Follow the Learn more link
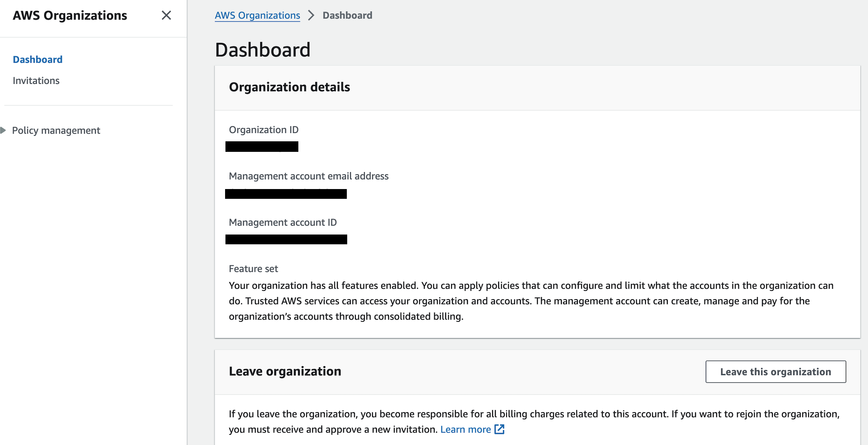868x445 pixels. click(466, 429)
